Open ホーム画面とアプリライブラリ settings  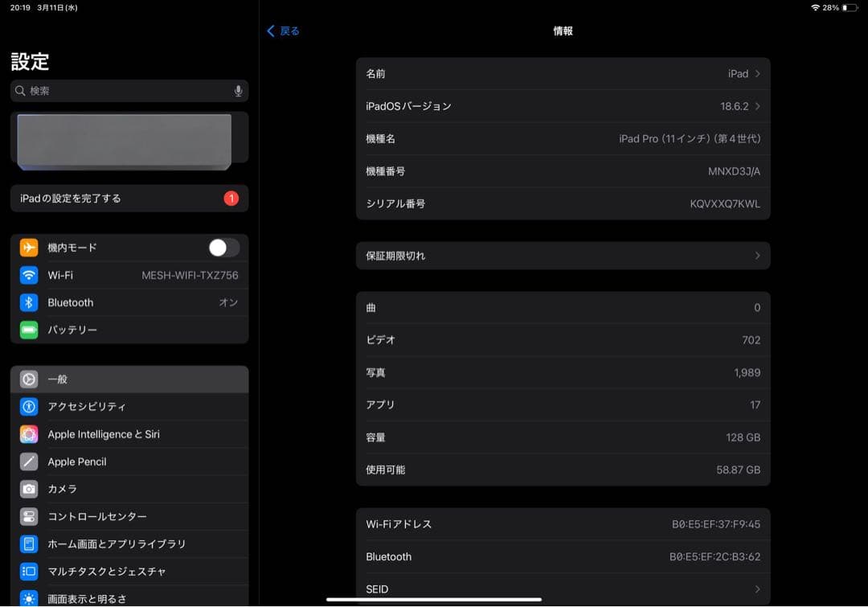click(129, 543)
